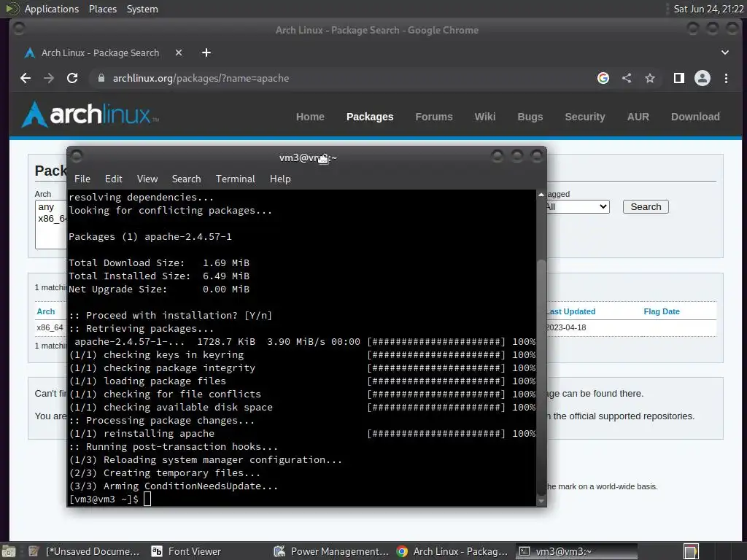Viewport: 747px width, 560px height.
Task: Sort by the Flag Date column header
Action: pyautogui.click(x=661, y=311)
